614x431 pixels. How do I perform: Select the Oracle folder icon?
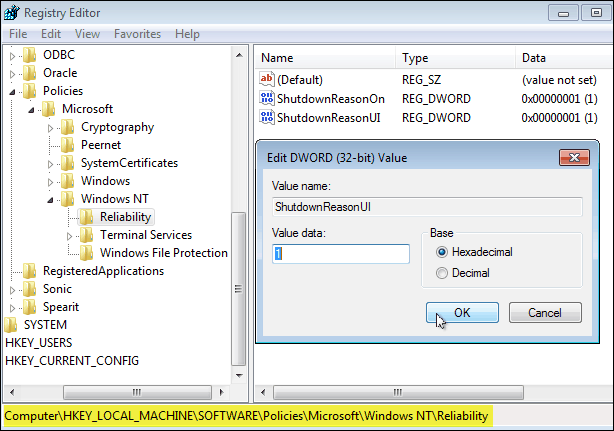30,73
